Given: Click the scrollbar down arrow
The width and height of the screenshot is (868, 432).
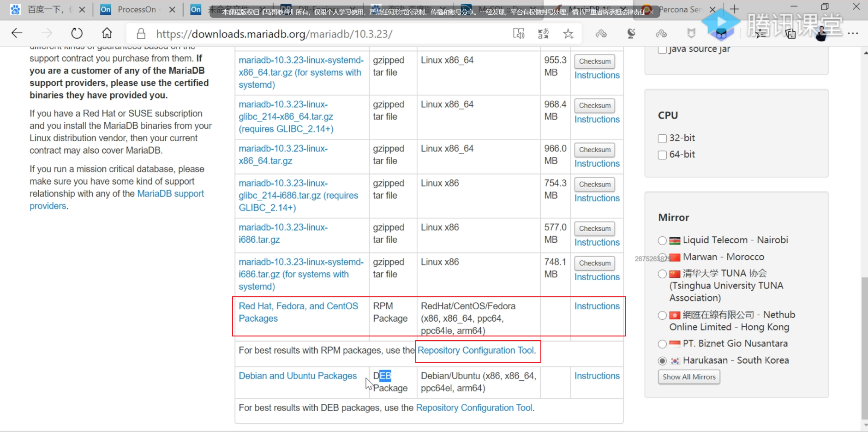Looking at the screenshot, I should [x=864, y=425].
